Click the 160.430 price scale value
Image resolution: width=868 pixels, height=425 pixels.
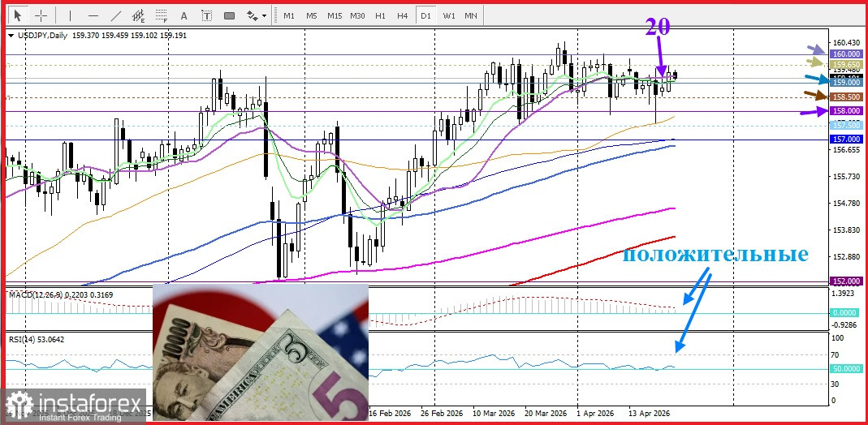[846, 42]
